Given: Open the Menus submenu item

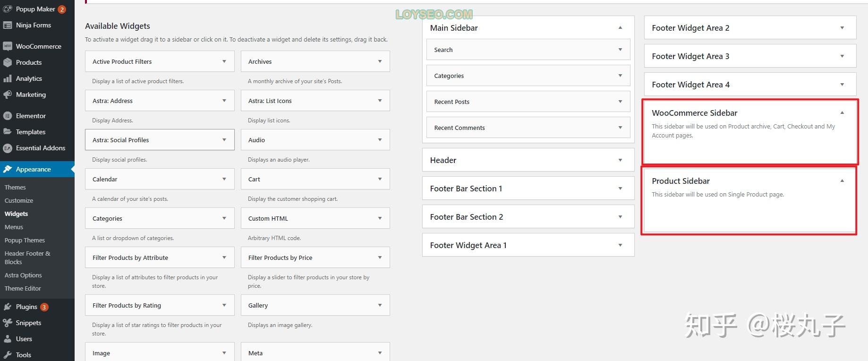Looking at the screenshot, I should tap(14, 227).
